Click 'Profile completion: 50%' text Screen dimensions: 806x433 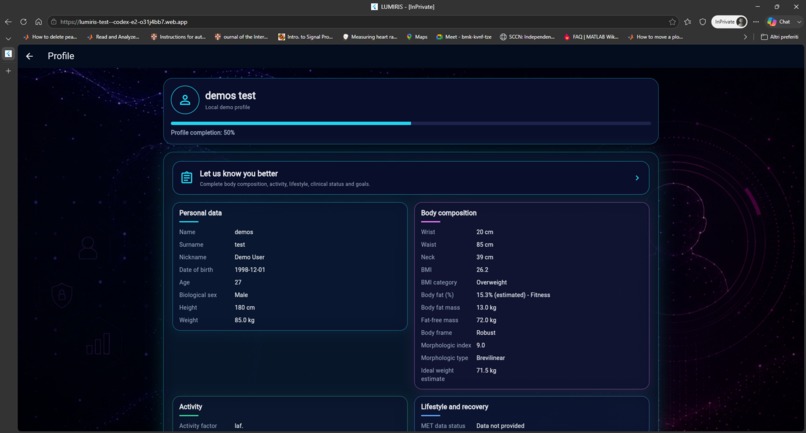point(203,133)
